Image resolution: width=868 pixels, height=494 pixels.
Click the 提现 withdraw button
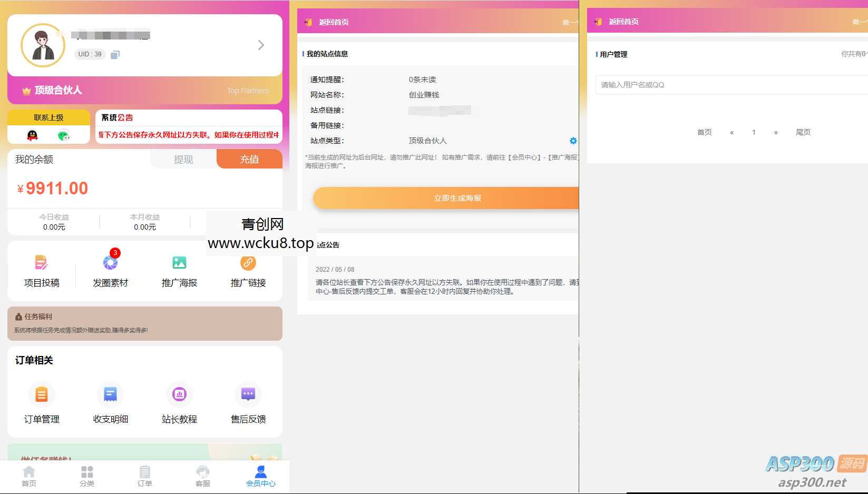click(x=183, y=159)
